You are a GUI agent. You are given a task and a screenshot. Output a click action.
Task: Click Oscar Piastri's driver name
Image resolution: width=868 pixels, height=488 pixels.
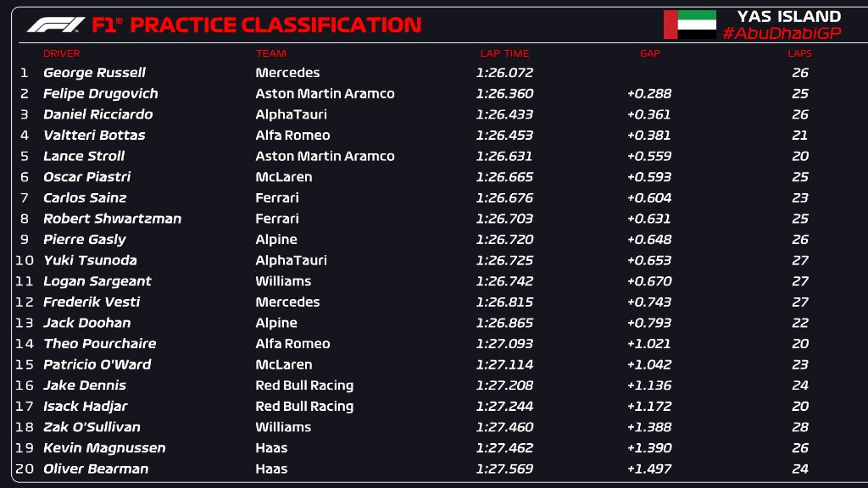coord(86,177)
